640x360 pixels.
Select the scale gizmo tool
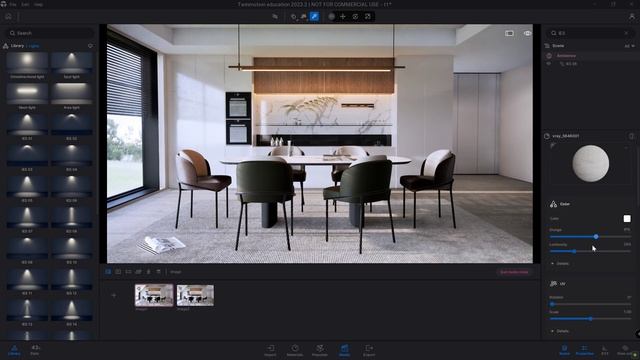pyautogui.click(x=368, y=17)
